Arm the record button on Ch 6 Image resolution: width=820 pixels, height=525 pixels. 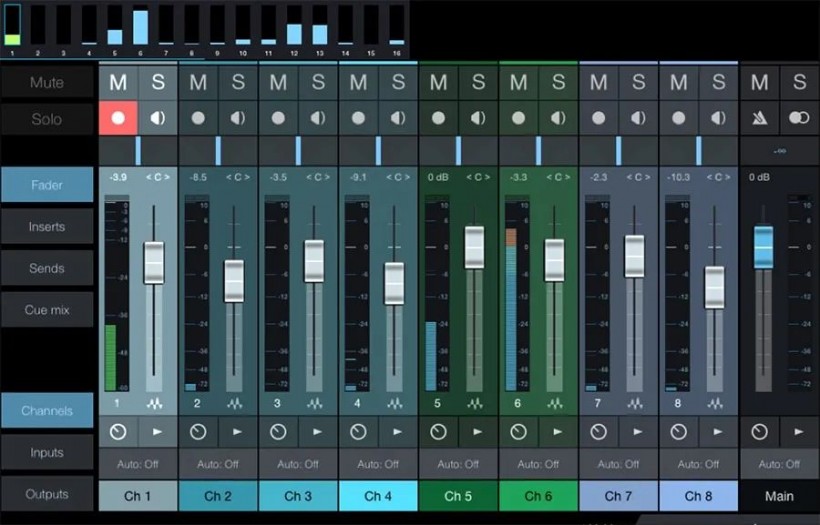pos(518,118)
